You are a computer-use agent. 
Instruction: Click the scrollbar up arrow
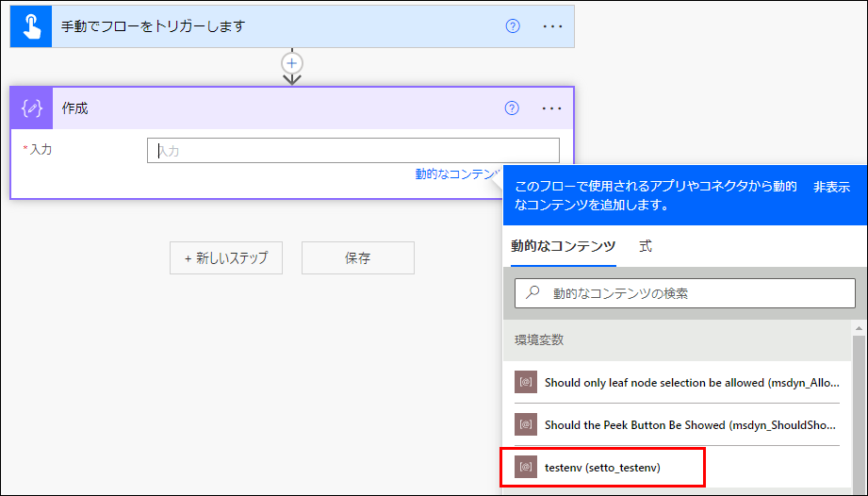[860, 328]
